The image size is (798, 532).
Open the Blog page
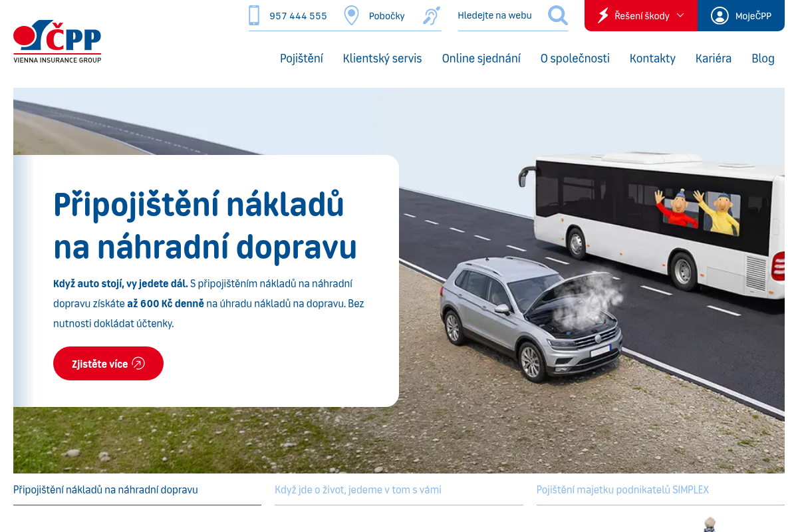coord(763,59)
